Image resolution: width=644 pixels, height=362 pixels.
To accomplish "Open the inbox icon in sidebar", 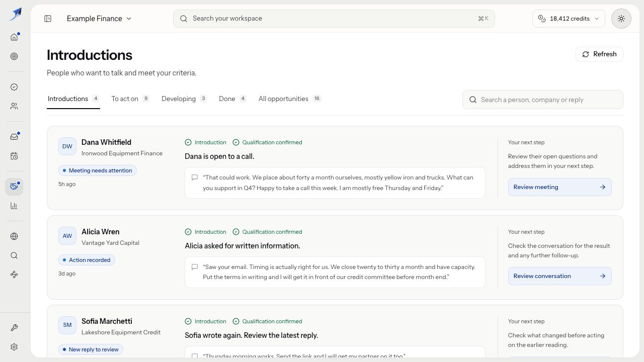I will click(14, 137).
